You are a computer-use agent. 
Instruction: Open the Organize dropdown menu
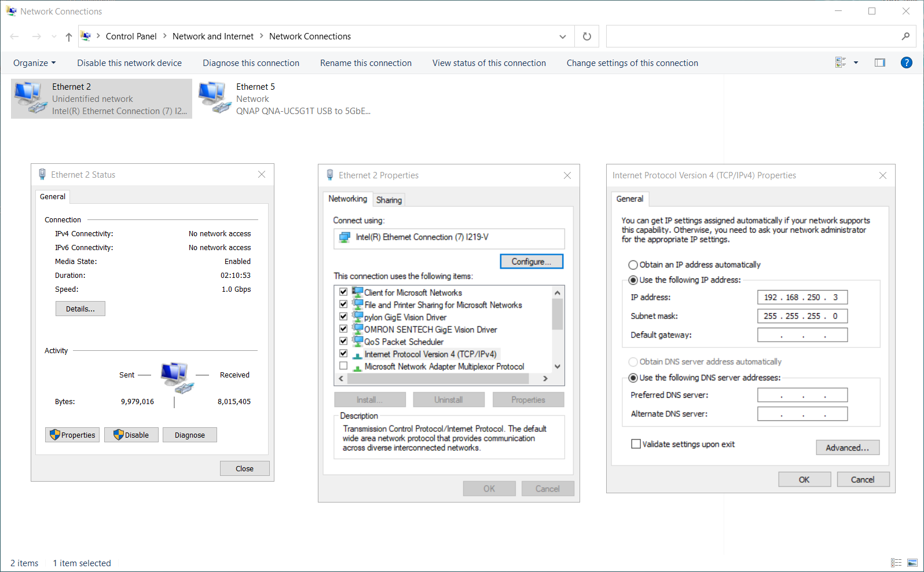(x=34, y=63)
